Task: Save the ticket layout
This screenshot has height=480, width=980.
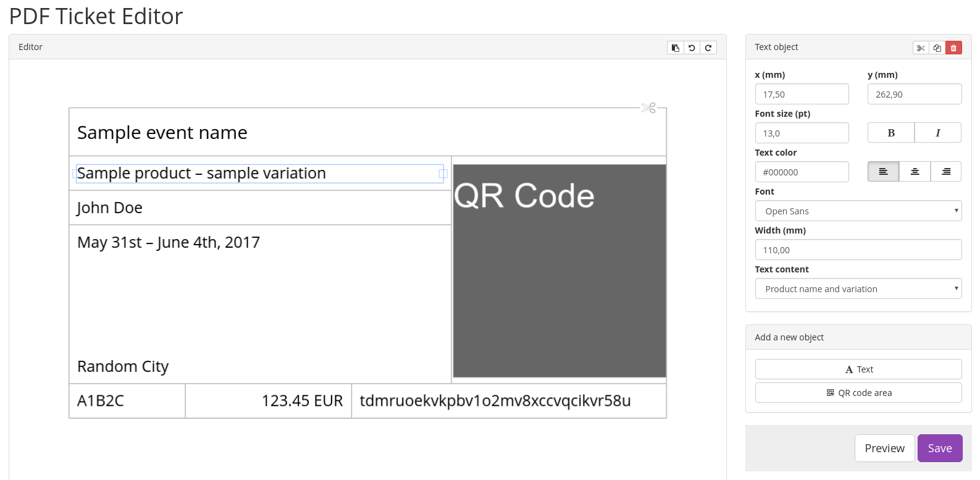Action: pos(939,448)
